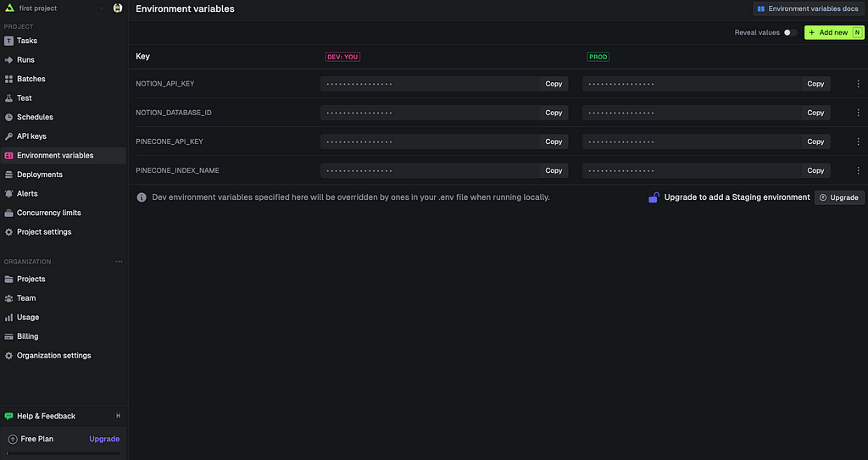Viewport: 868px width, 460px height.
Task: Click the Trigger.dev triangle logo icon
Action: coord(8,8)
